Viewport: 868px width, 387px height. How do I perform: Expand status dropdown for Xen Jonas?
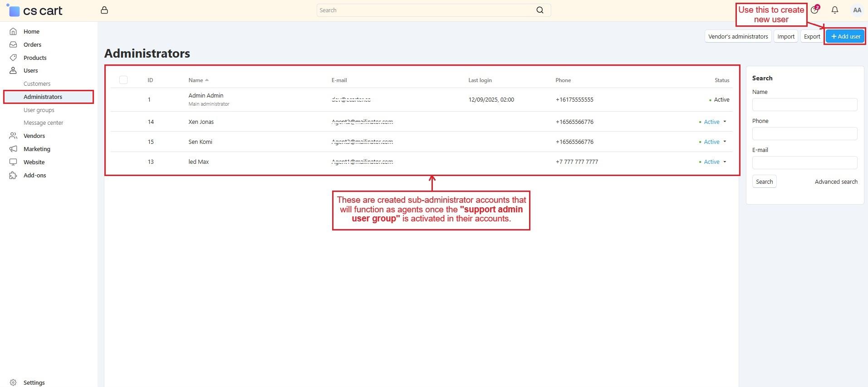click(x=724, y=122)
